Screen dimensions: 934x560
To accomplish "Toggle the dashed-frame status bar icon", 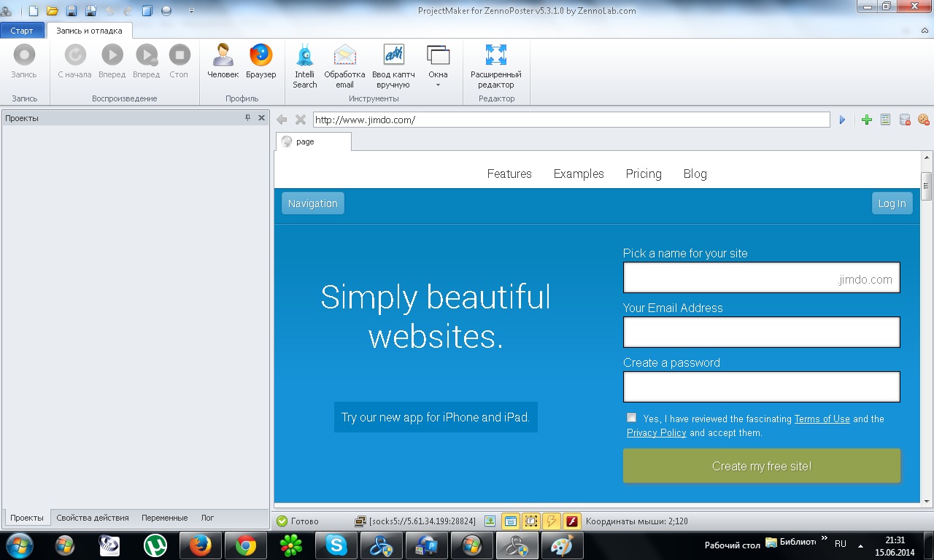I will 530,521.
